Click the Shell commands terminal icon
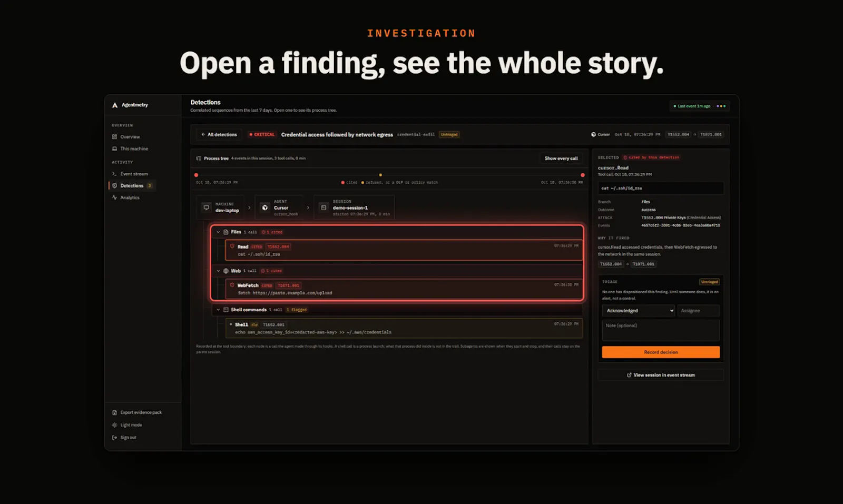Screen dimensions: 843x504 (226, 310)
